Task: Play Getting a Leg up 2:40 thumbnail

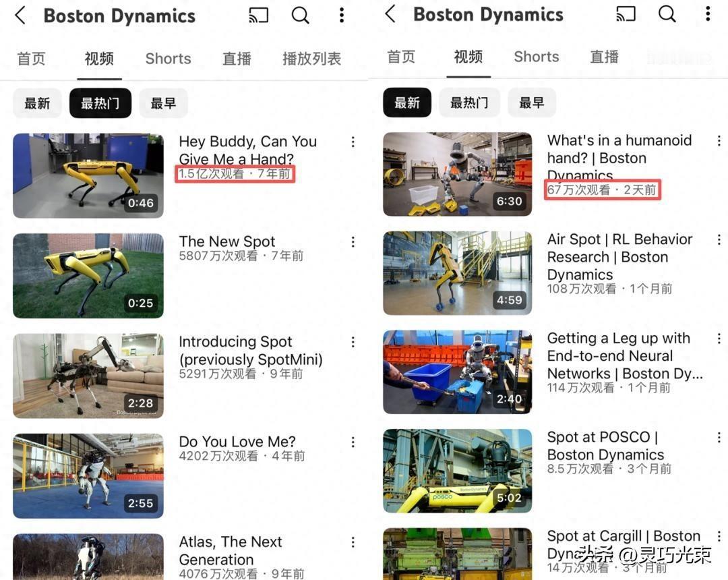Action: pos(457,372)
